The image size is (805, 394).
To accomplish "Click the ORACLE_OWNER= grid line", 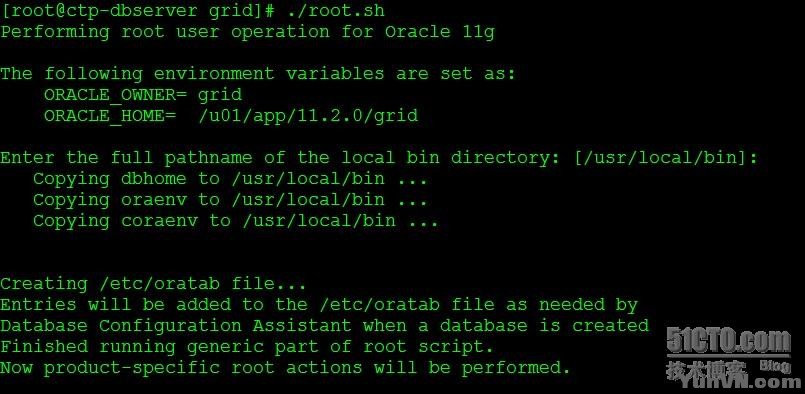I will 143,95.
